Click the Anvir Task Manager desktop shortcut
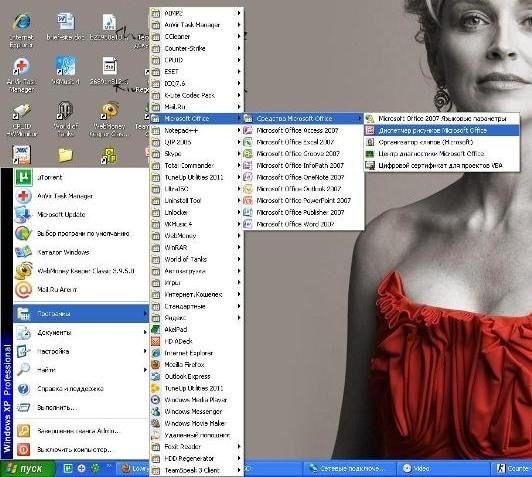The image size is (532, 477). click(21, 66)
